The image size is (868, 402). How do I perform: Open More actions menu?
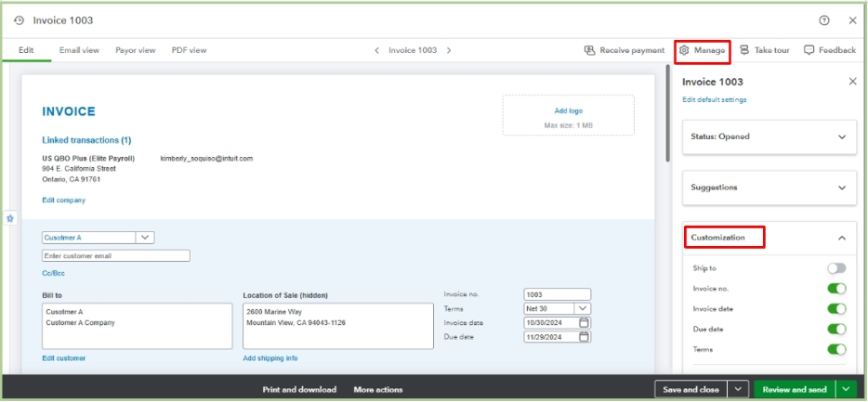point(378,389)
